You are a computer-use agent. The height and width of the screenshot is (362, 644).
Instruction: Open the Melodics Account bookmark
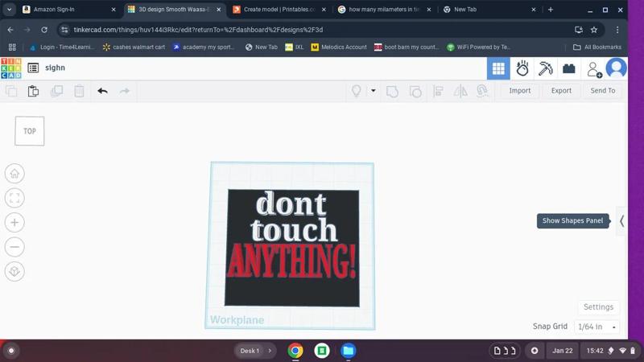pyautogui.click(x=339, y=47)
